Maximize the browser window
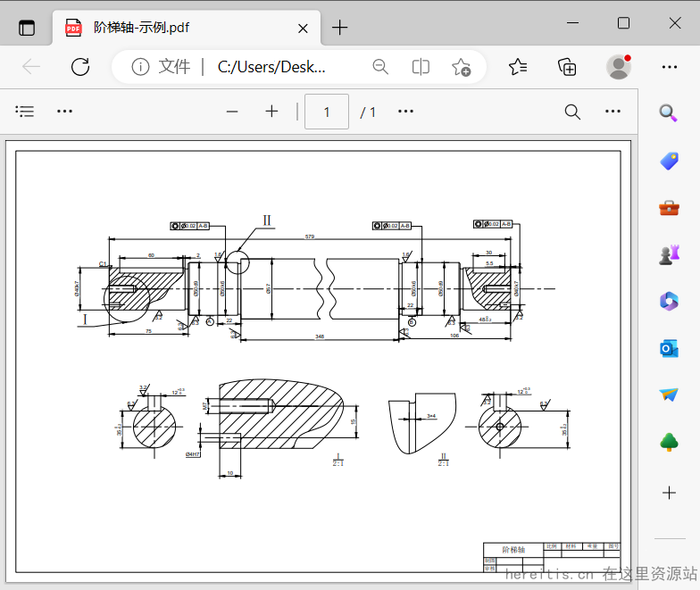700x590 pixels. (x=623, y=23)
